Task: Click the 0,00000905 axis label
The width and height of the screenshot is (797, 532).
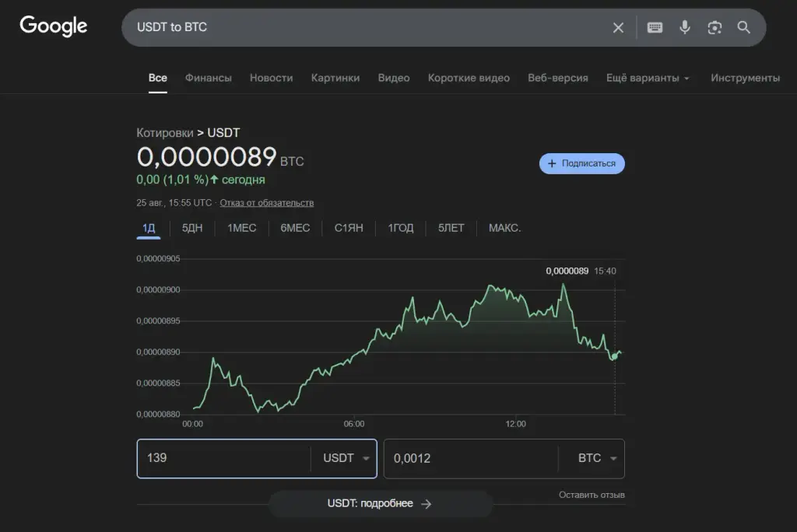Action: click(158, 259)
